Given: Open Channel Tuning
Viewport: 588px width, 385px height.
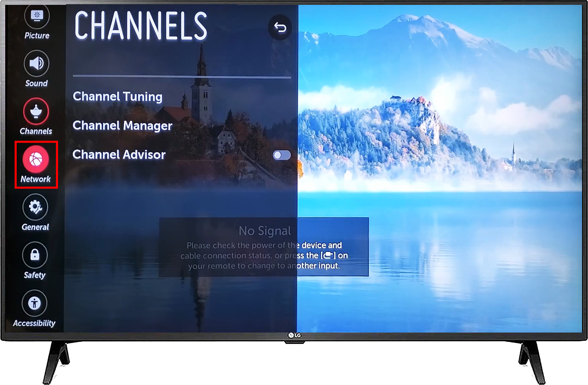Looking at the screenshot, I should point(117,97).
